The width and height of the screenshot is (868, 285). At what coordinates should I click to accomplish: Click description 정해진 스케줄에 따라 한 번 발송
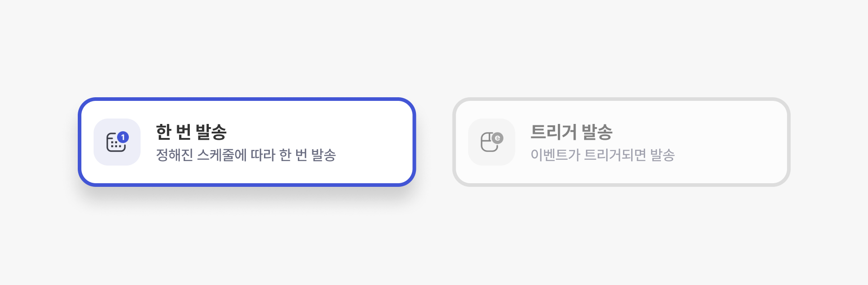(245, 155)
